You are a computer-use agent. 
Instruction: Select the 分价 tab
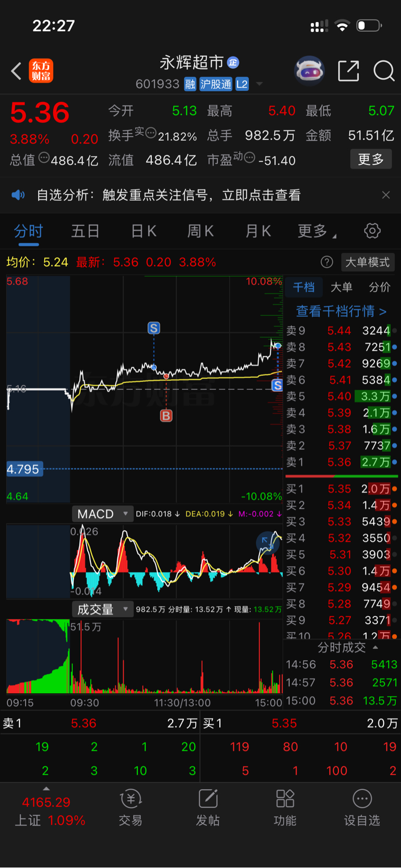pos(380,287)
